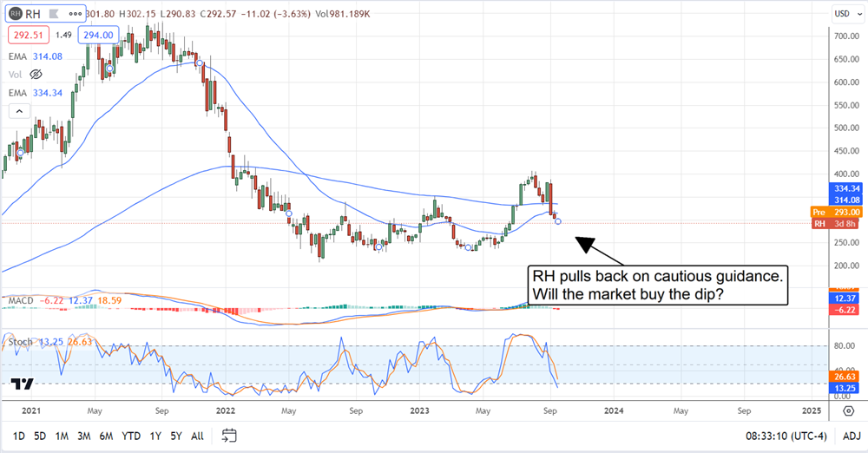The image size is (868, 453).
Task: Collapse the indicator legend with the chevron
Action: tap(19, 111)
